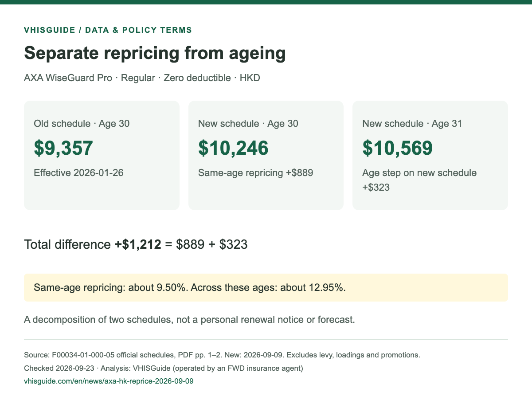Select the heading 'Separate repricing from ageing'
This screenshot has width=532, height=404.
tap(155, 53)
